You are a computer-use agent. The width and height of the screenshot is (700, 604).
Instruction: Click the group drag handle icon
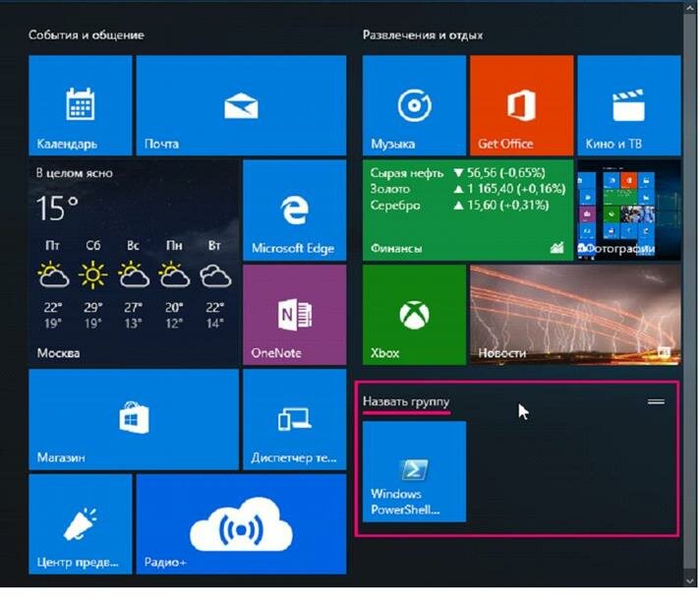click(656, 401)
